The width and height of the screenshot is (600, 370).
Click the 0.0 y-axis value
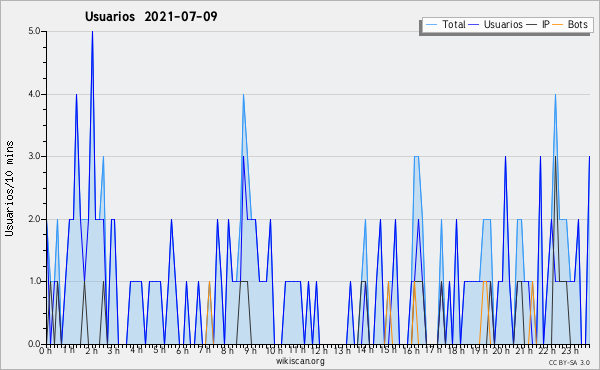click(34, 344)
